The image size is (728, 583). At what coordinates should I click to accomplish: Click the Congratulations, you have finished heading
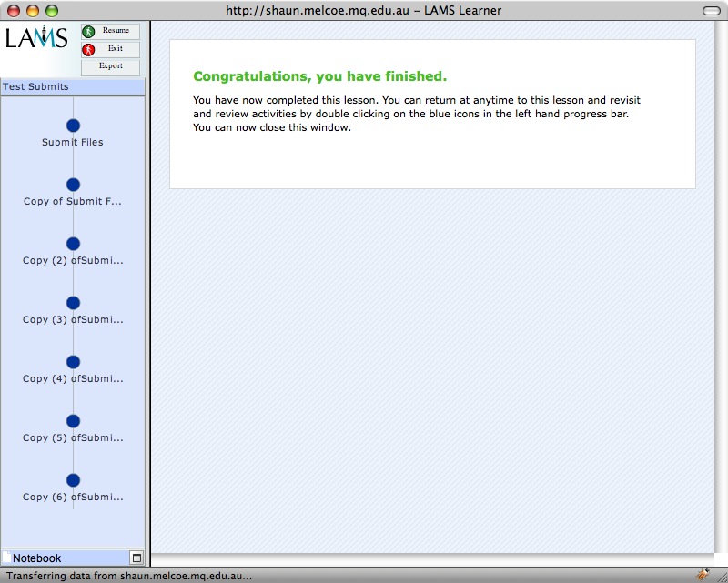319,76
